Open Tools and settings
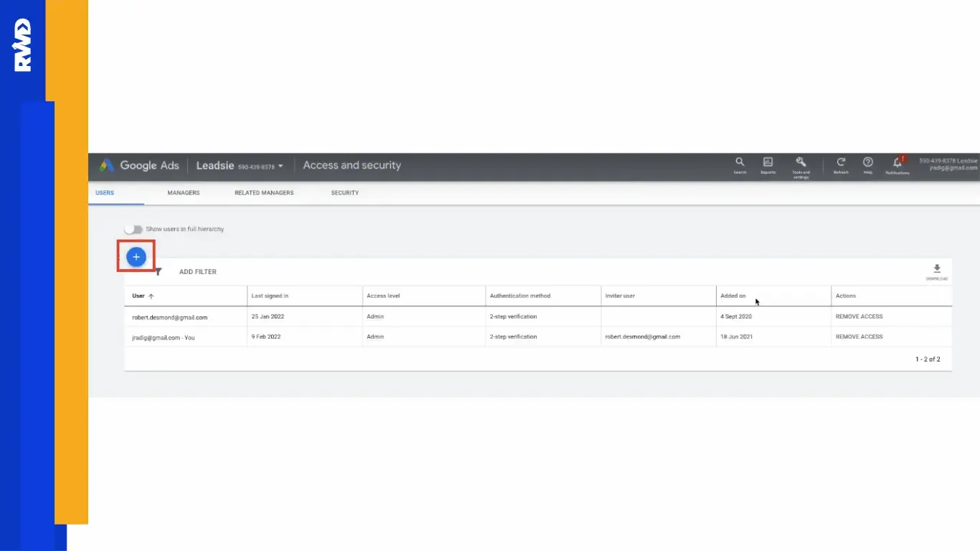The image size is (980, 551). [x=801, y=164]
